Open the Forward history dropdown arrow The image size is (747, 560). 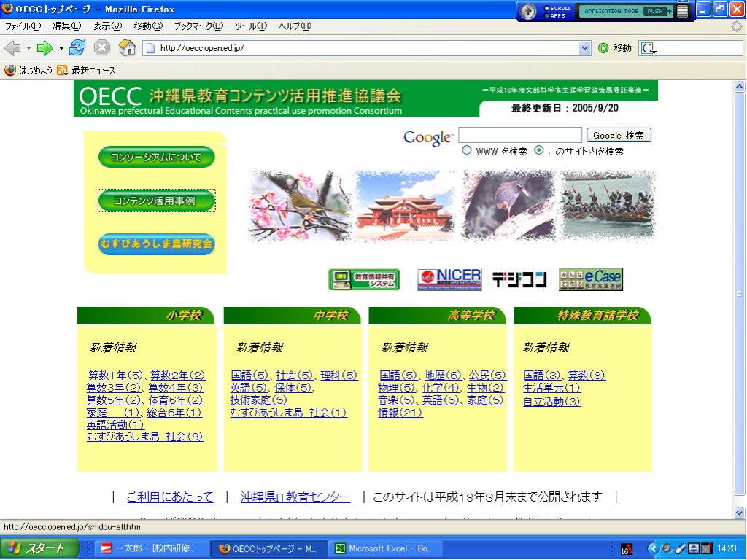[61, 48]
